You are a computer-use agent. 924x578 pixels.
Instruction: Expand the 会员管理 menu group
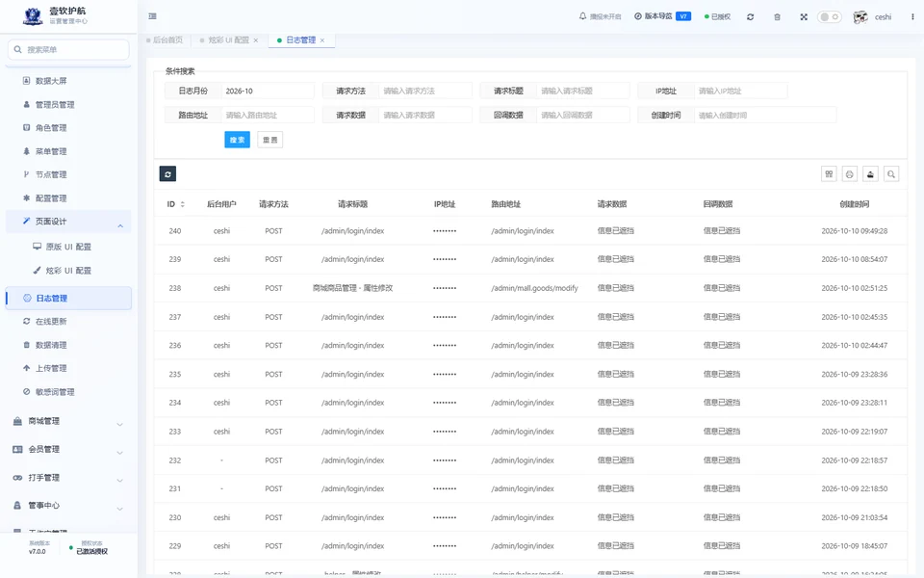[68, 450]
